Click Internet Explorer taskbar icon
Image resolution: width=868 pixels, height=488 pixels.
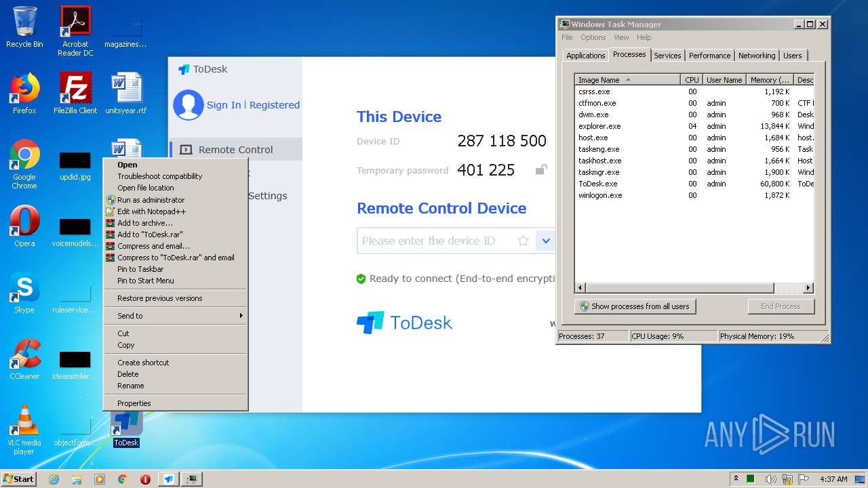[x=54, y=479]
